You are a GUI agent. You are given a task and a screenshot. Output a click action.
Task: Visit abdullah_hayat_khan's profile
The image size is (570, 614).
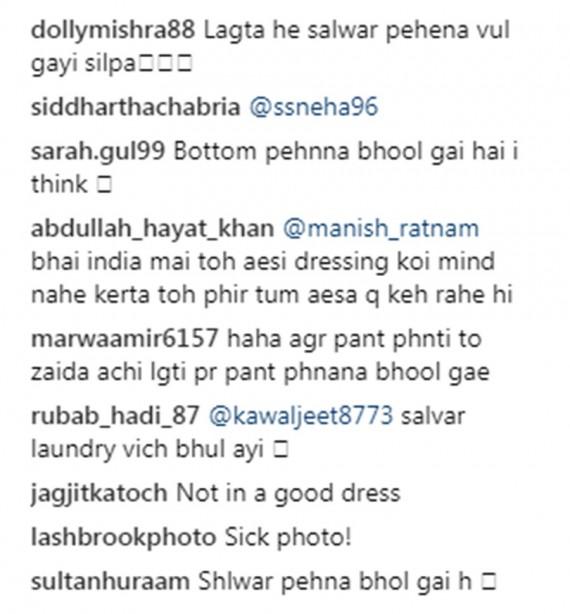(152, 229)
